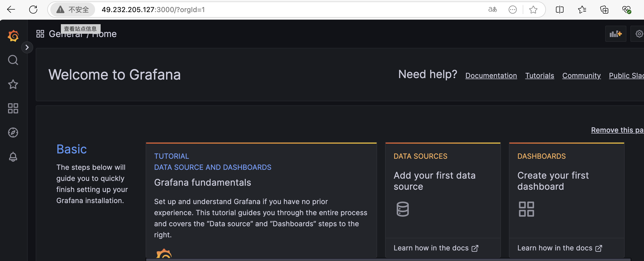The width and height of the screenshot is (644, 261).
Task: Click the Need help? text
Action: (428, 74)
